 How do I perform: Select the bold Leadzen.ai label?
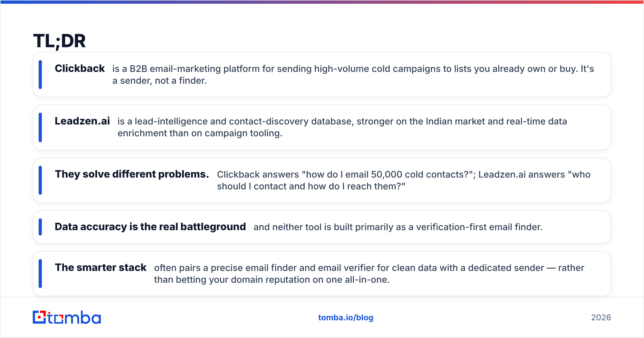click(82, 121)
